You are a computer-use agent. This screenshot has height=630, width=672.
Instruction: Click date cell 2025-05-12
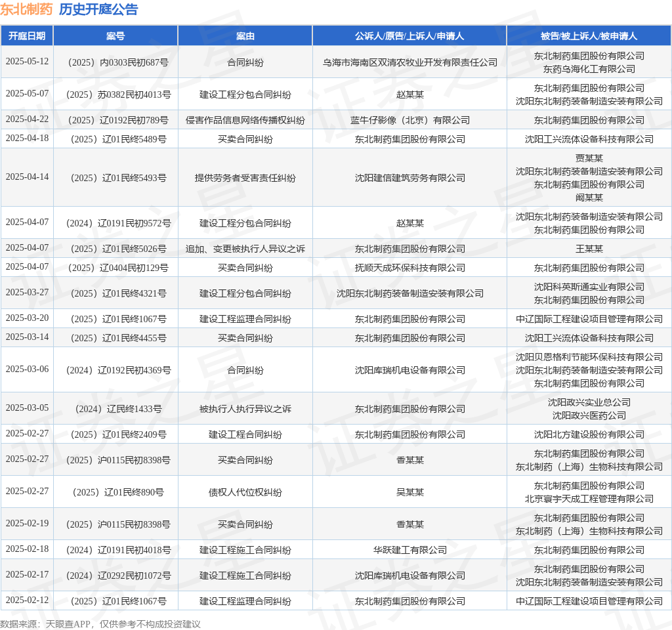tap(27, 61)
